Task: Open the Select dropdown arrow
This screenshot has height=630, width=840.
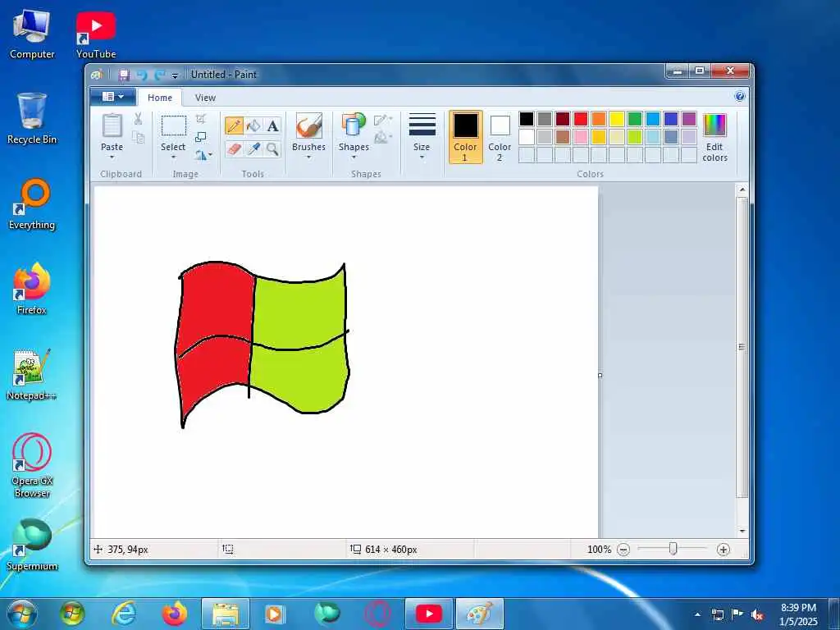Action: [x=174, y=157]
